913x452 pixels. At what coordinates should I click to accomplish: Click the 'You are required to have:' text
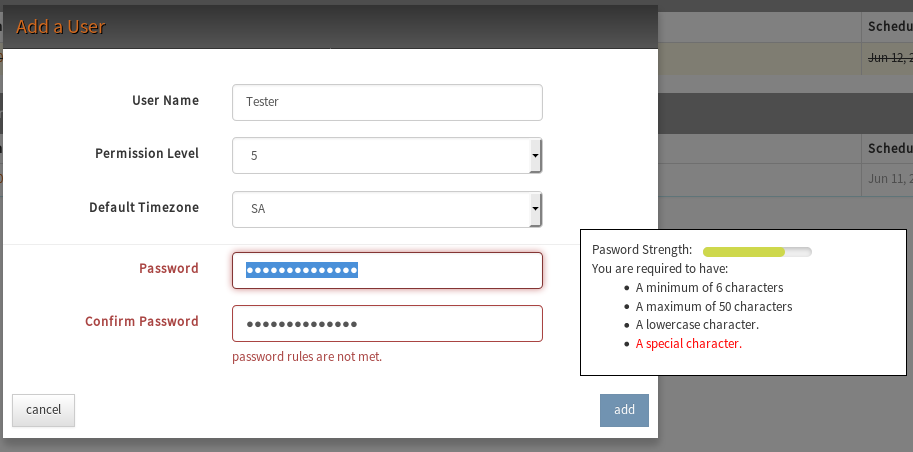click(660, 269)
